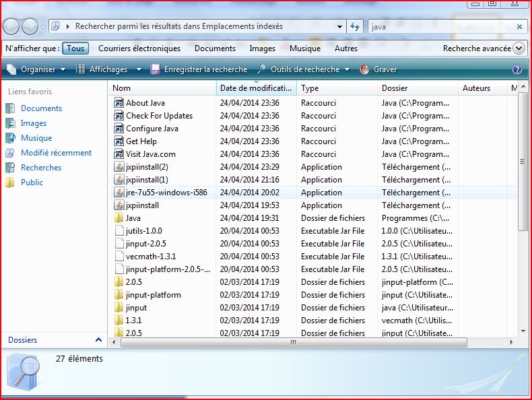Clear the java search with X button

[x=519, y=26]
